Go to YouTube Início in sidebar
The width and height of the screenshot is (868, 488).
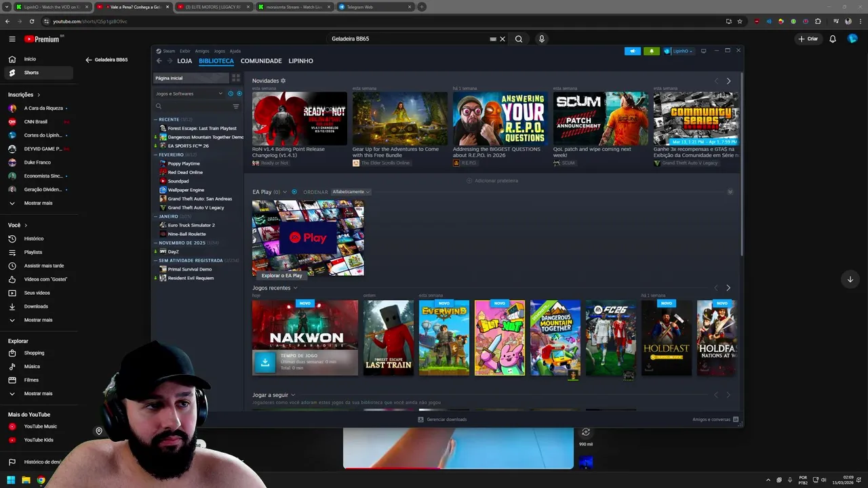point(30,59)
